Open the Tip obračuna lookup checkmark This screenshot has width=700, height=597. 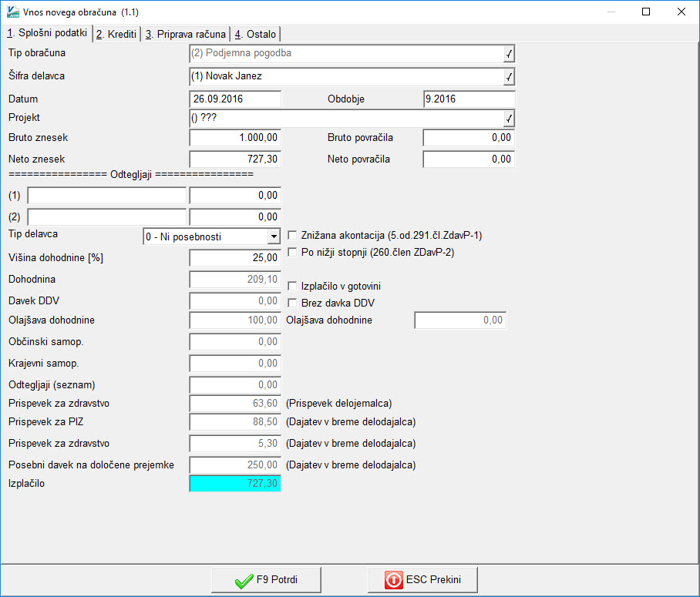pos(509,54)
